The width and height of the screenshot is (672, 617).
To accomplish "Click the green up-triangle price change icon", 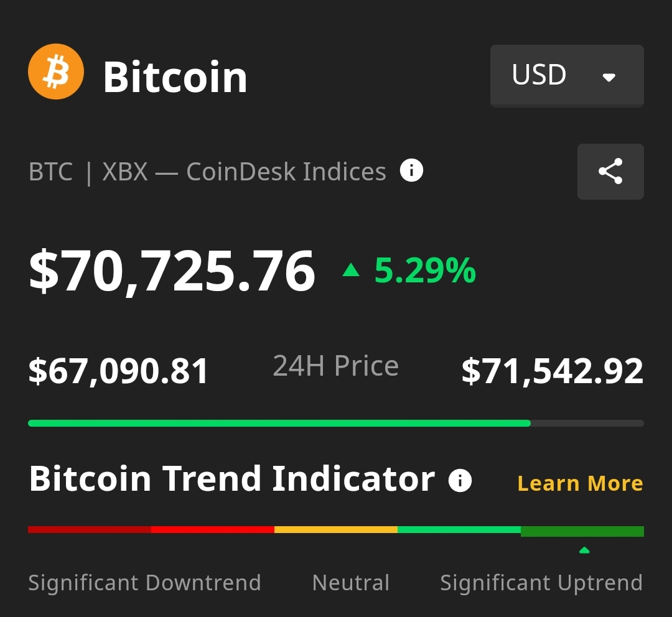I will [x=351, y=270].
